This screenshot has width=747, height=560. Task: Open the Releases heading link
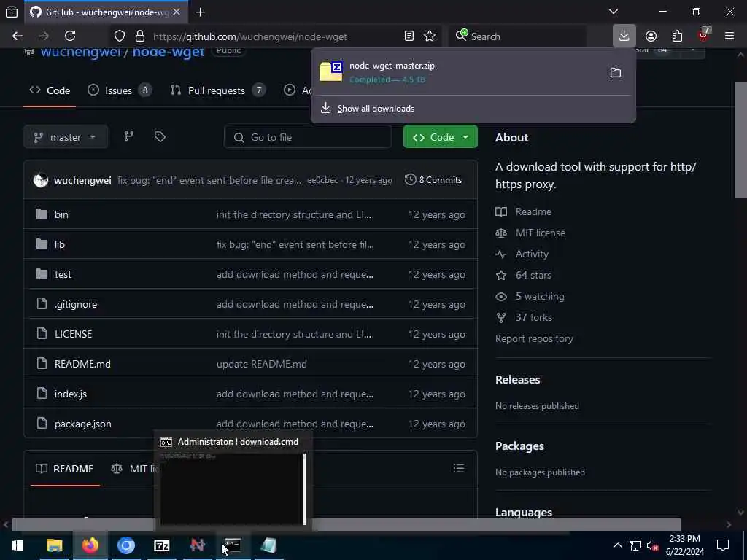517,380
